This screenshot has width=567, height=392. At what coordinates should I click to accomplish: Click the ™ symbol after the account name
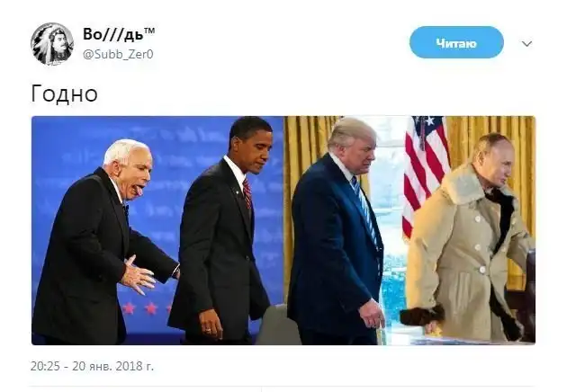149,31
